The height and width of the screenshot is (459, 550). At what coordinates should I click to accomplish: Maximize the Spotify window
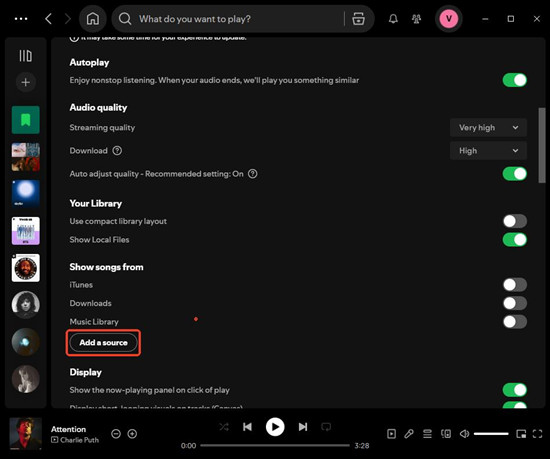511,19
